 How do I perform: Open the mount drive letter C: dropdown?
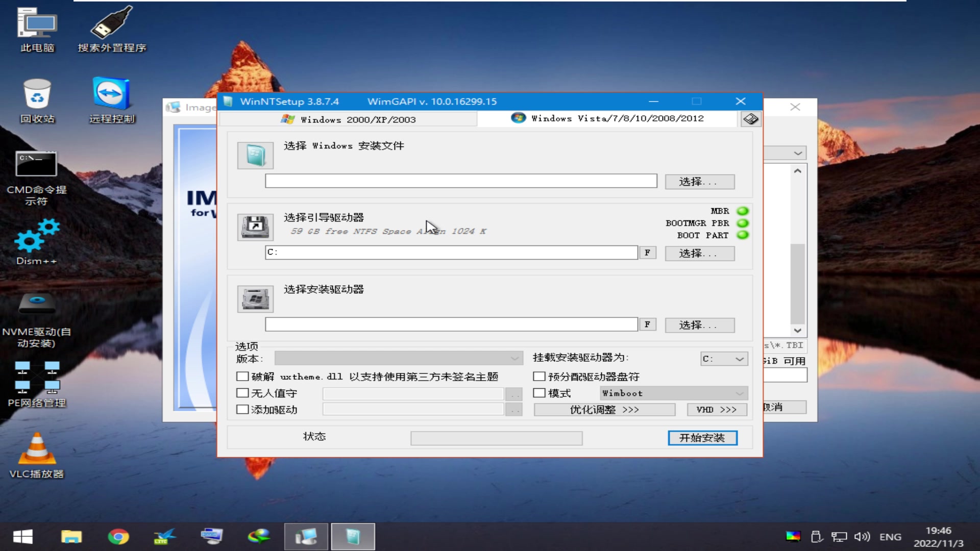click(724, 359)
